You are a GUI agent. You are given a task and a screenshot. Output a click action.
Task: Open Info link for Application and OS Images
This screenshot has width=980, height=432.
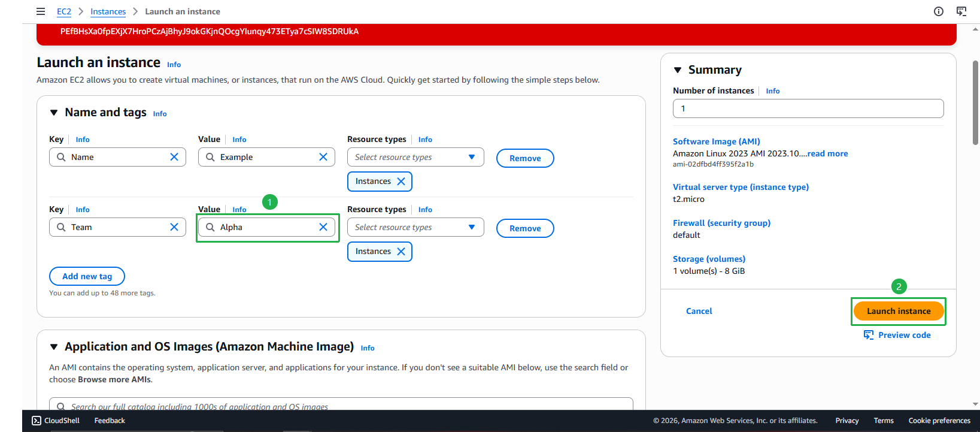368,348
